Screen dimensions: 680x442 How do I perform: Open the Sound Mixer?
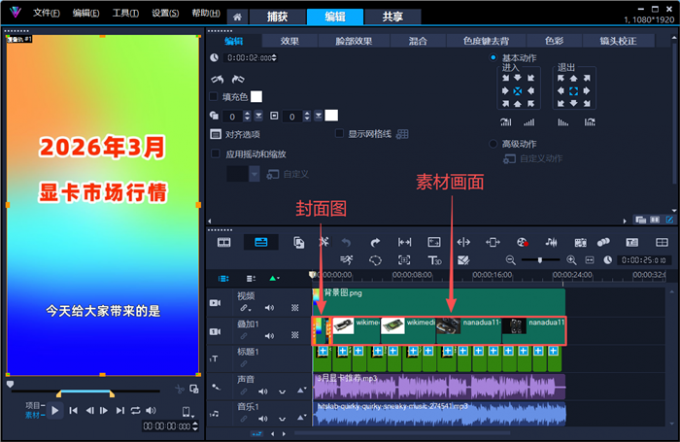pyautogui.click(x=551, y=242)
